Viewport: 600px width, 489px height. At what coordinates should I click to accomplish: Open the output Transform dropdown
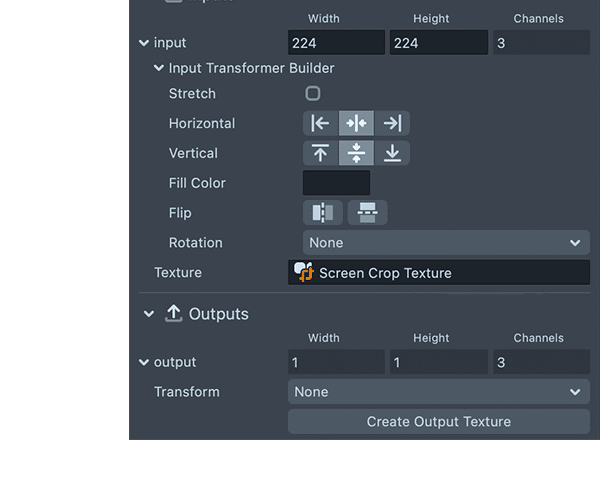[439, 392]
